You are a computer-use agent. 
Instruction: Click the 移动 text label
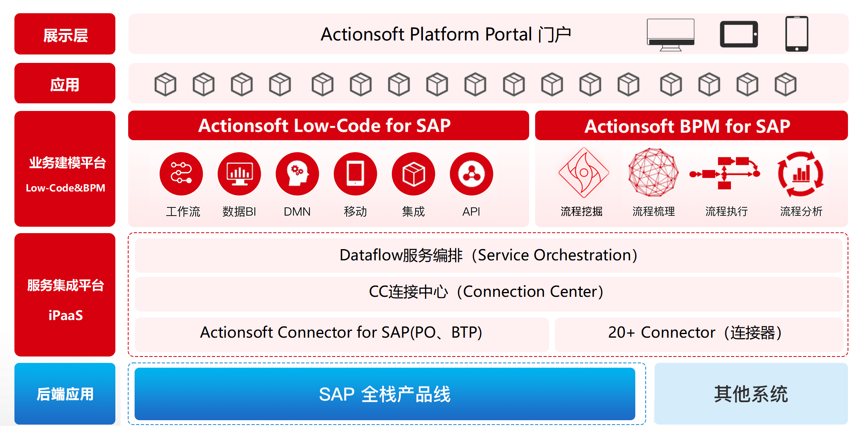[355, 211]
